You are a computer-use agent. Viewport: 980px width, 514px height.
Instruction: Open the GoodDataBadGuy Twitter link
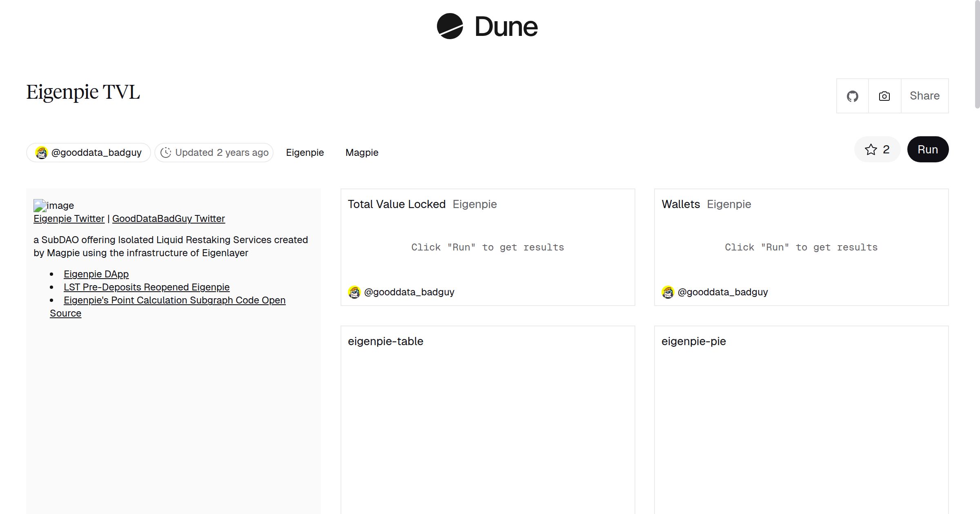pos(168,219)
